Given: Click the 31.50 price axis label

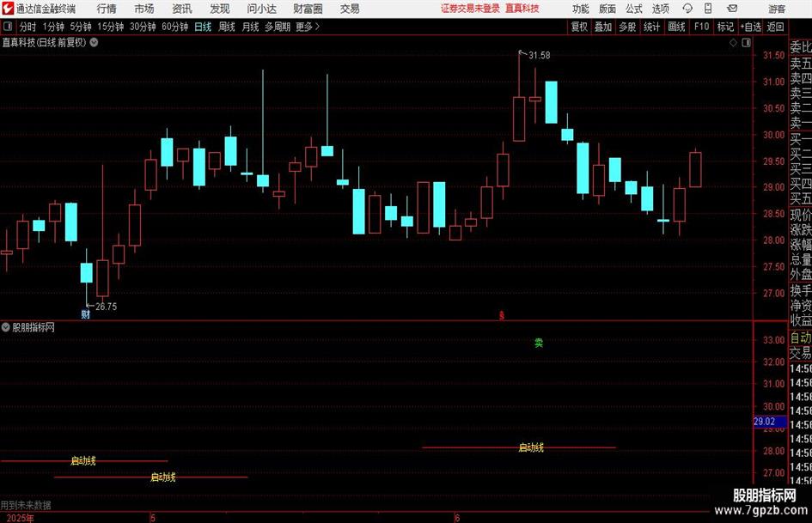Looking at the screenshot, I should click(x=773, y=56).
